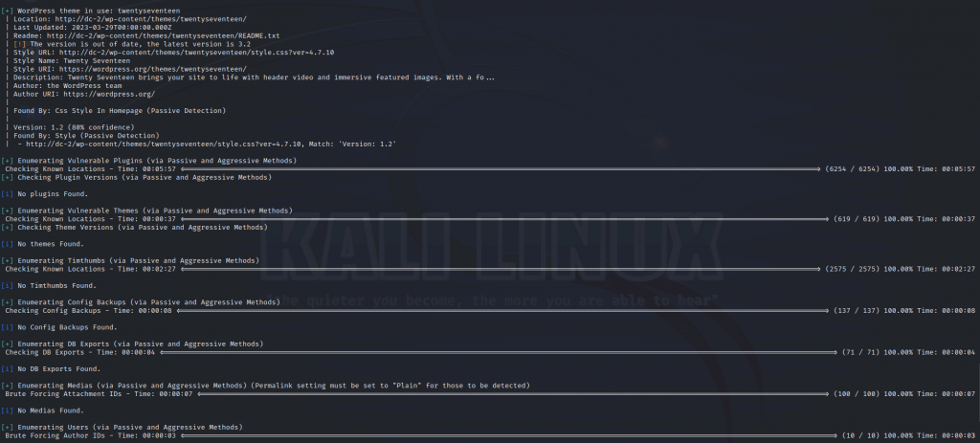Select "Checking Known Locations - Time: 00:00:37" label

coord(91,219)
